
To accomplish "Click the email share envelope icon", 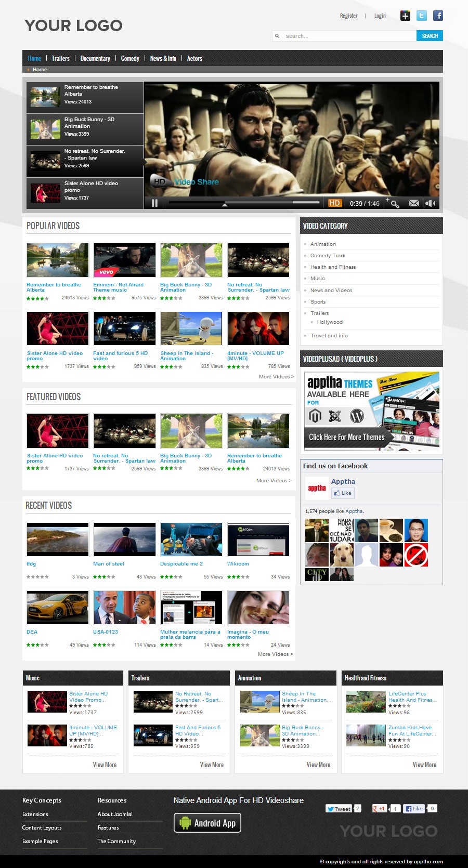I will click(413, 203).
